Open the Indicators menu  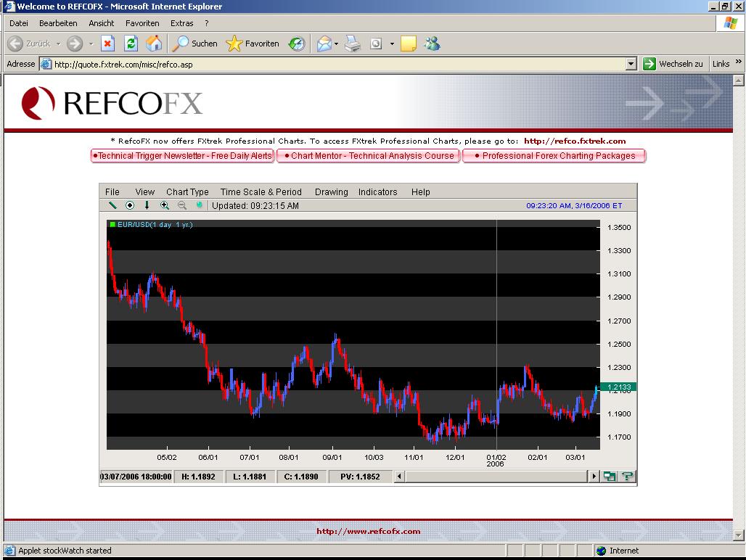(x=377, y=192)
